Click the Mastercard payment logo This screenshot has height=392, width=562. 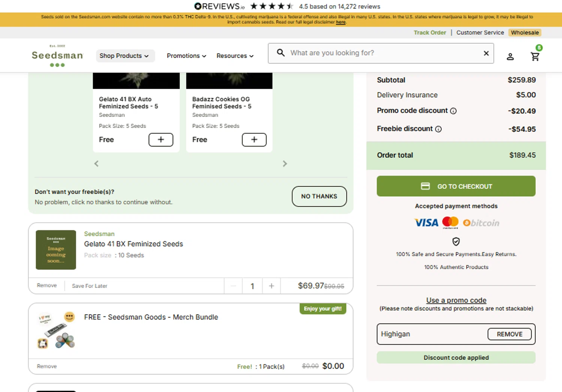450,222
